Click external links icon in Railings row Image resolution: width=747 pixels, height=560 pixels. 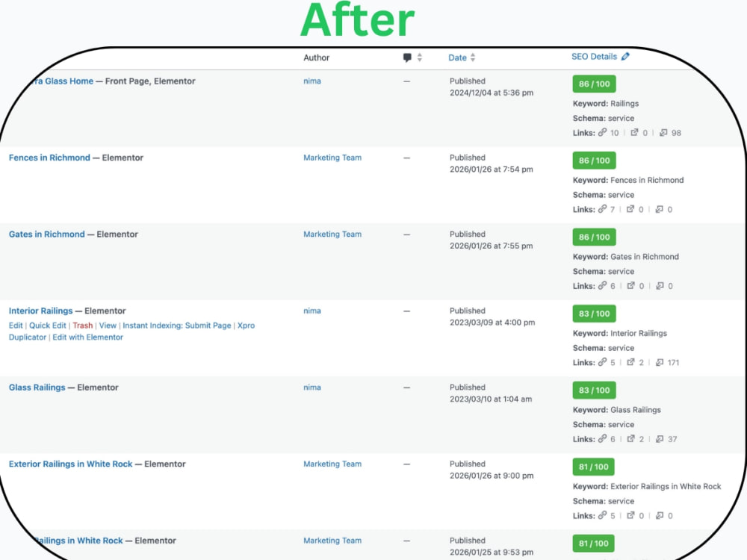634,132
